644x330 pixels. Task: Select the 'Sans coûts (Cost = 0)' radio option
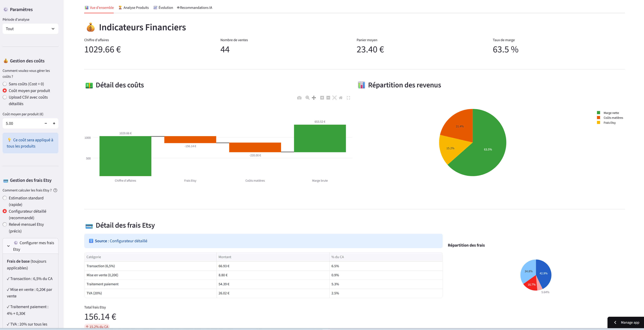click(x=5, y=84)
